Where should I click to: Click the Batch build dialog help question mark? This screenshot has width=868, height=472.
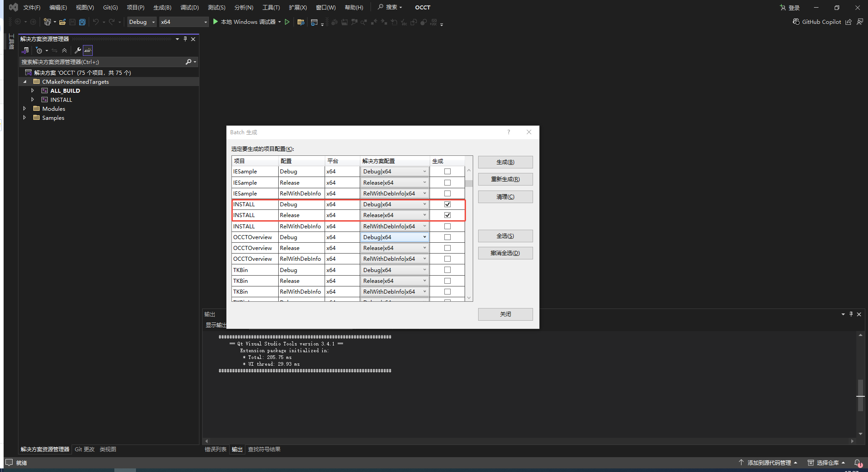[x=509, y=132]
